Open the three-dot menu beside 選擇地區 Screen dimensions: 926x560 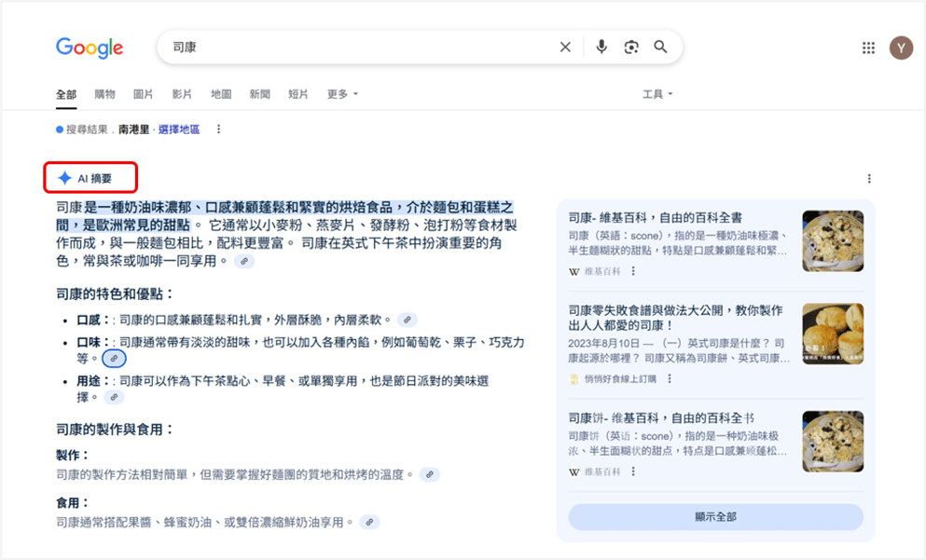(219, 130)
